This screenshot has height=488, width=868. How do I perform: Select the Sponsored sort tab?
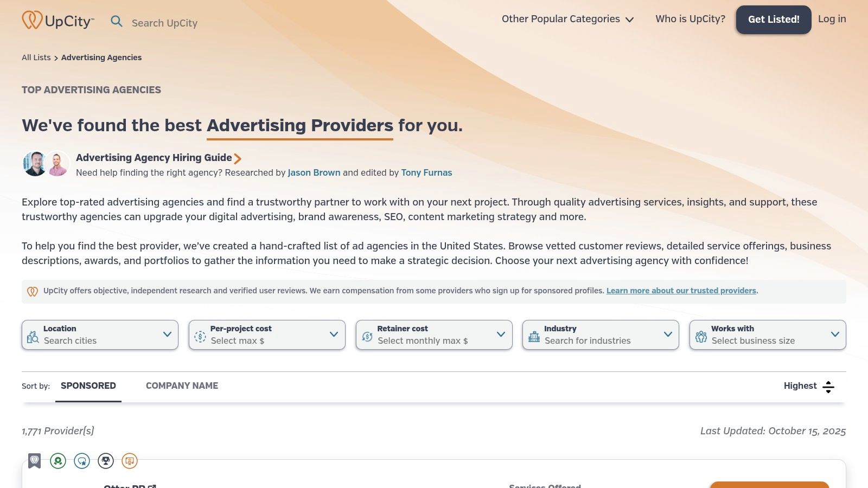coord(88,386)
